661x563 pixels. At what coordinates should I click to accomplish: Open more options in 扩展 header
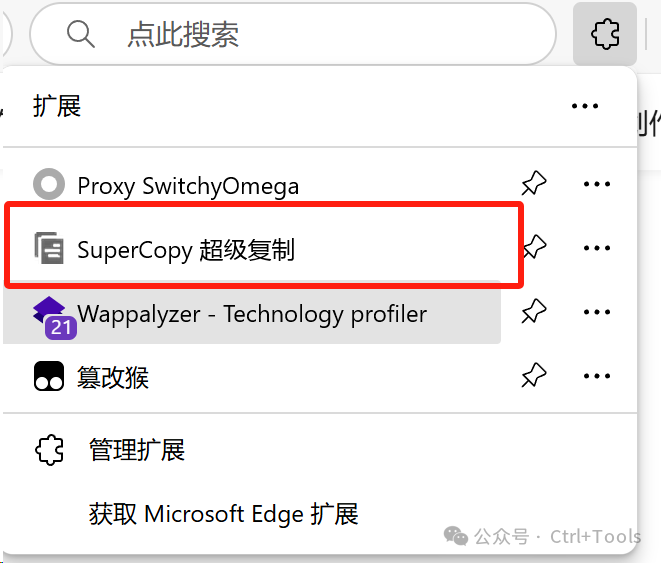584,106
